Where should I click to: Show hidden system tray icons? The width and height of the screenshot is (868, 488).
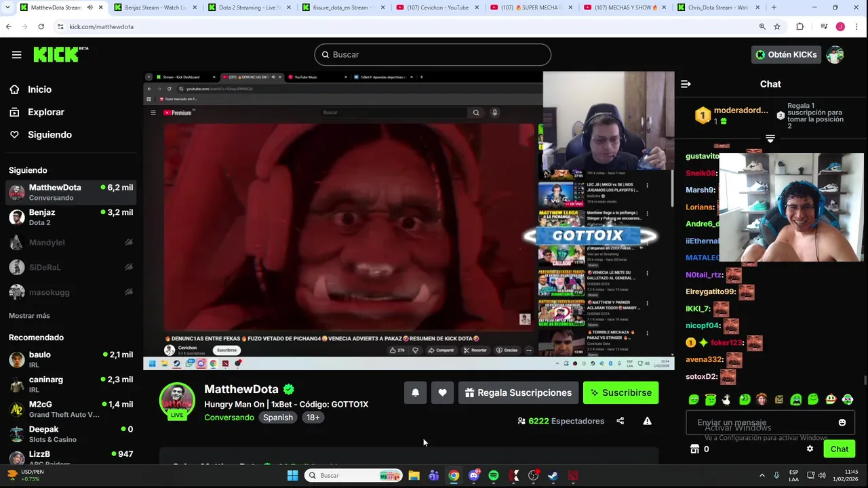coord(762,475)
